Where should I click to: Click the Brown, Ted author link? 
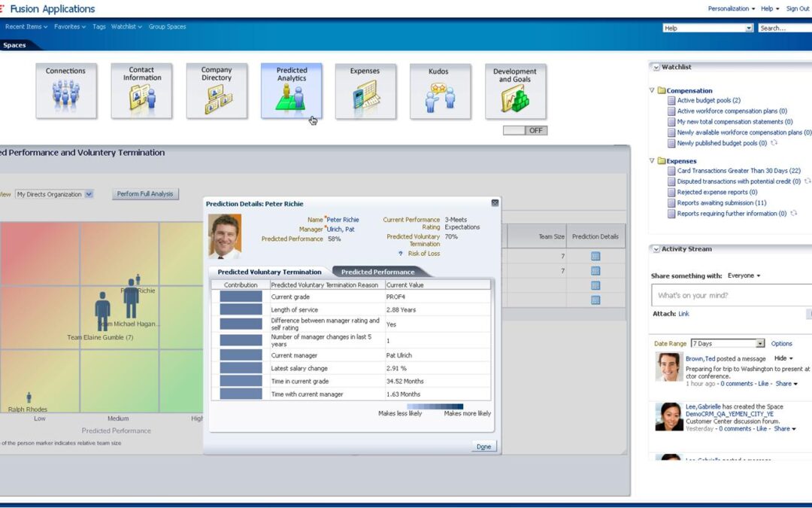(x=700, y=359)
